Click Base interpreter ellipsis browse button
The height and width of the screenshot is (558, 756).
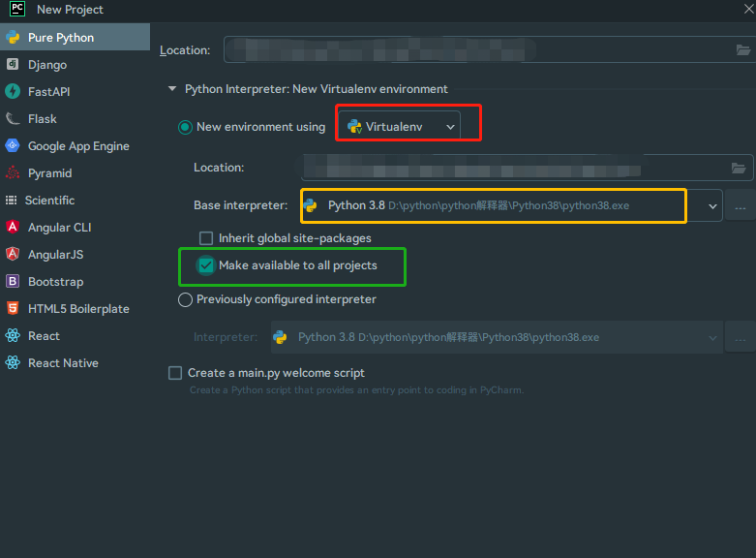pyautogui.click(x=741, y=206)
